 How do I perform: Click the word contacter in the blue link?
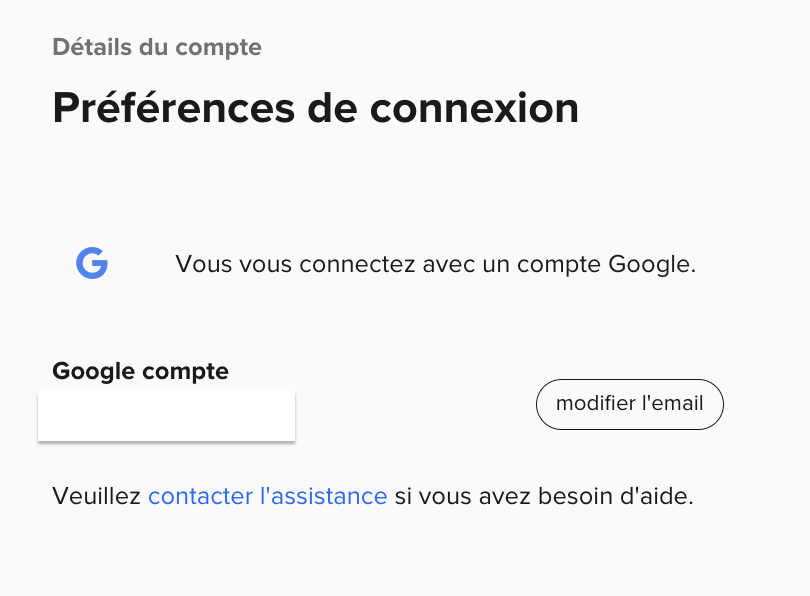(x=201, y=496)
